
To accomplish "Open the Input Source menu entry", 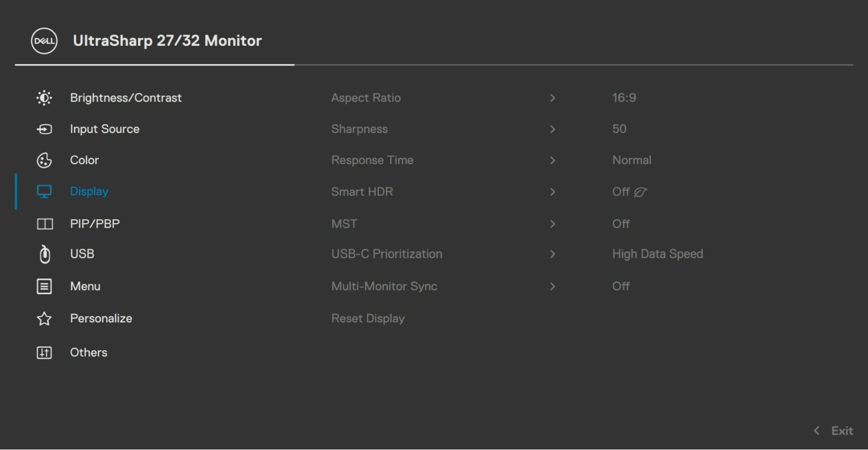I will [x=104, y=129].
